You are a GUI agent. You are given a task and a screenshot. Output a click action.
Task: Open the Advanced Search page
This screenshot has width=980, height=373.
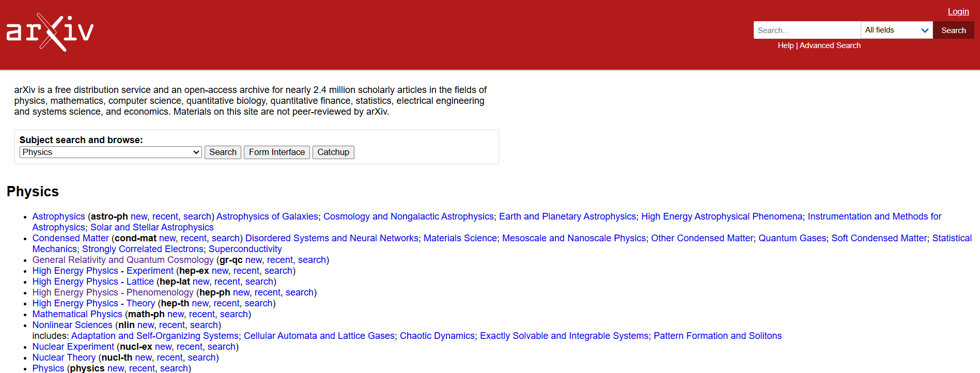click(830, 45)
